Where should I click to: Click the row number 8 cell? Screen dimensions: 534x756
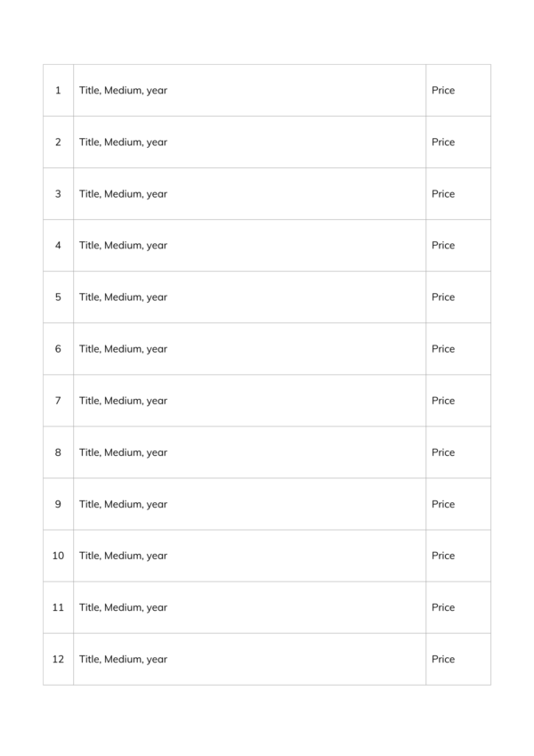pos(59,452)
